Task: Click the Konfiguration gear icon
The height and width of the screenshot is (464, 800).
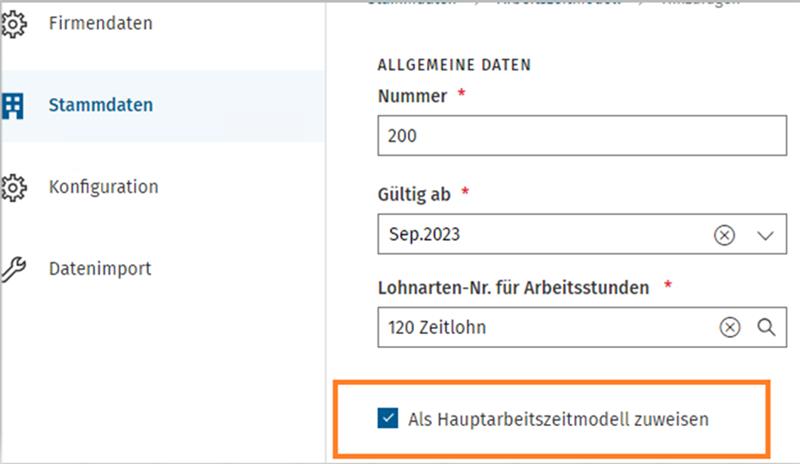Action: (x=13, y=187)
